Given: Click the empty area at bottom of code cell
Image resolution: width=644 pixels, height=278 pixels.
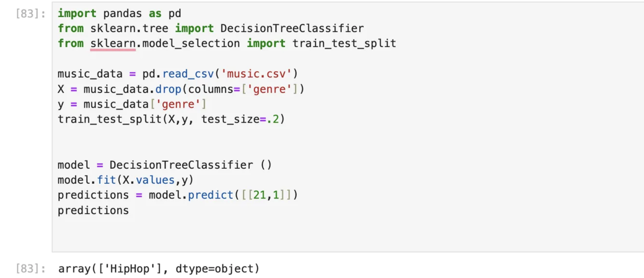Looking at the screenshot, I should click(x=347, y=235).
